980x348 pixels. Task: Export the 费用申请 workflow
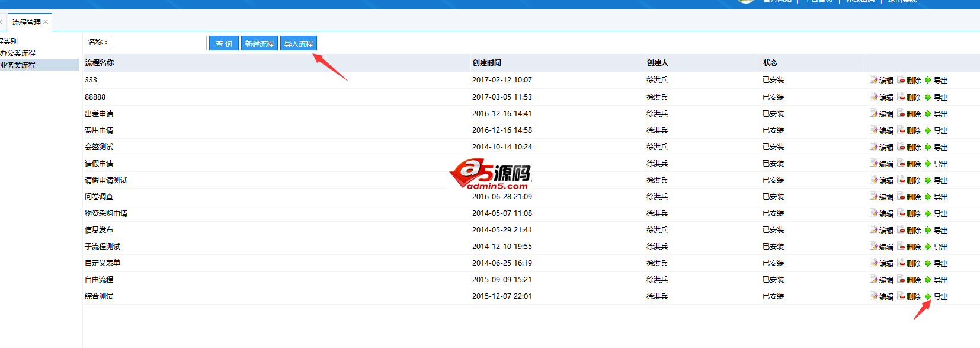936,130
